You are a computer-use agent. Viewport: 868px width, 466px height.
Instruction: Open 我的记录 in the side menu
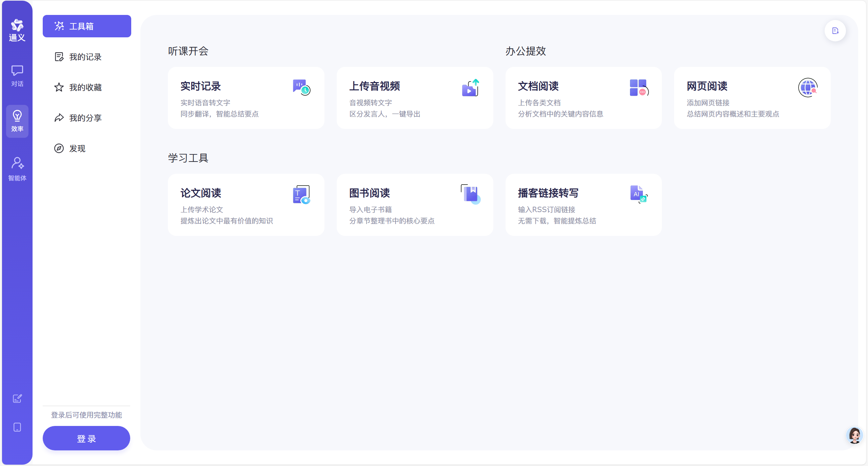pos(85,57)
